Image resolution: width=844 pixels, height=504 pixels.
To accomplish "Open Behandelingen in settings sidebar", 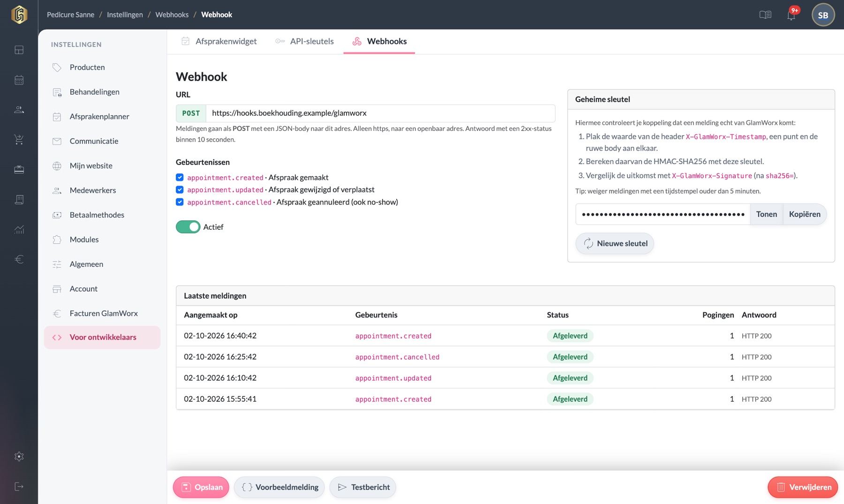I will coord(102,92).
